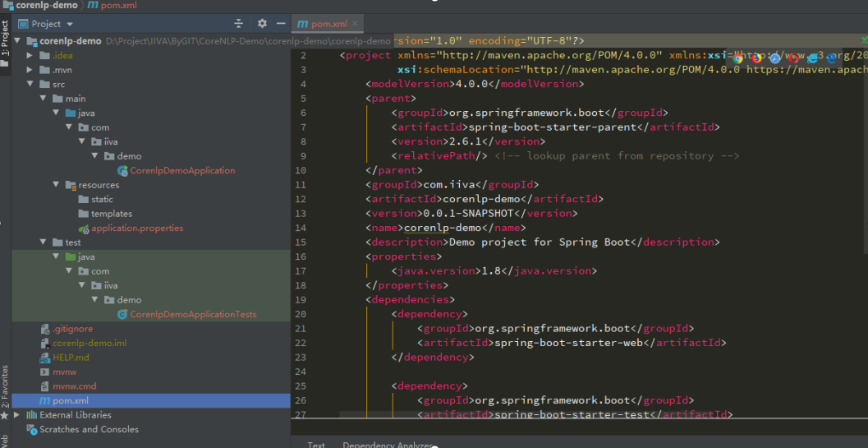Expand the .idea folder
The image size is (868, 448).
pos(31,55)
